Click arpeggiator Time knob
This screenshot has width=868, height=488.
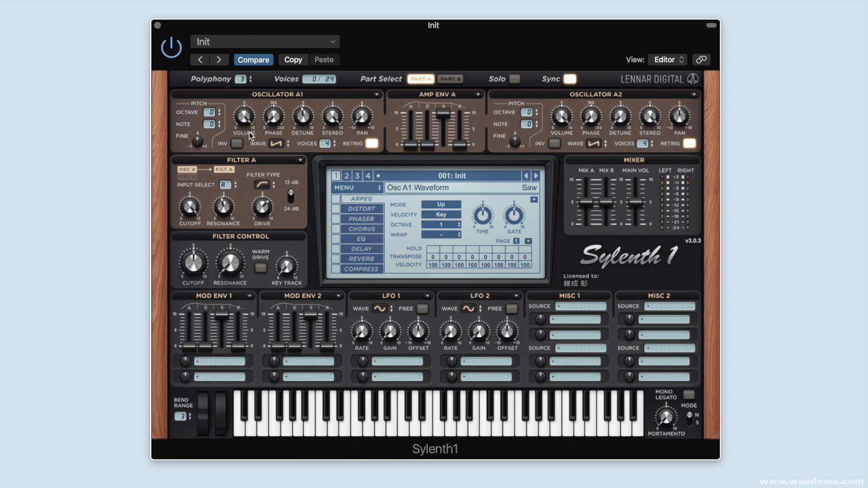(482, 216)
